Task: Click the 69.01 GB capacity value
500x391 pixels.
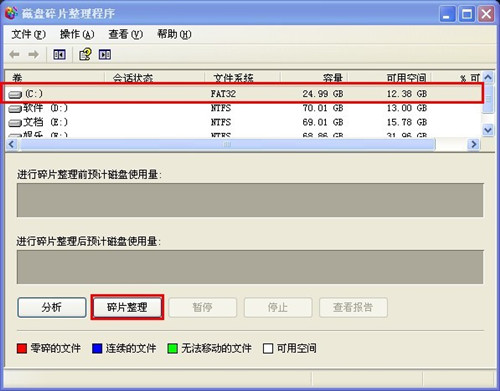Action: click(x=323, y=122)
